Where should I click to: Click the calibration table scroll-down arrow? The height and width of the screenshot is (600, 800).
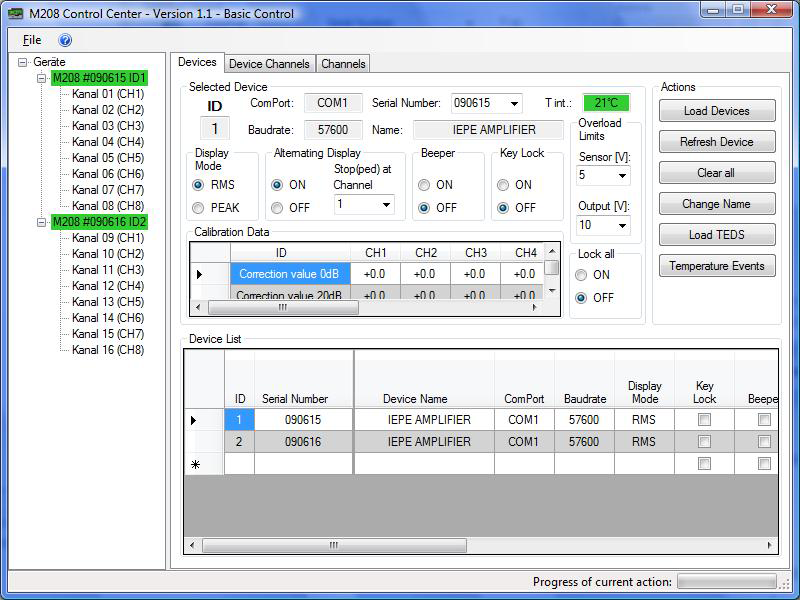[552, 291]
